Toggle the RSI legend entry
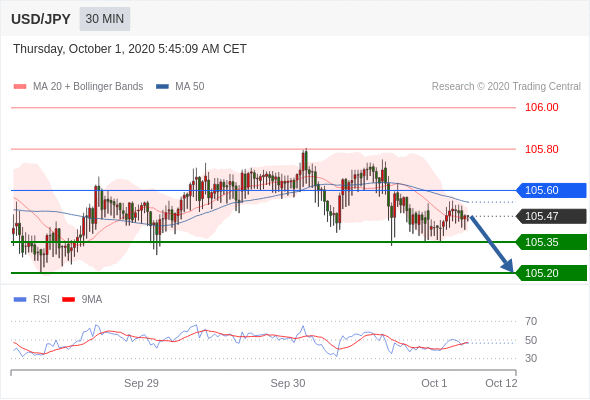This screenshot has width=590, height=400. tap(32, 300)
